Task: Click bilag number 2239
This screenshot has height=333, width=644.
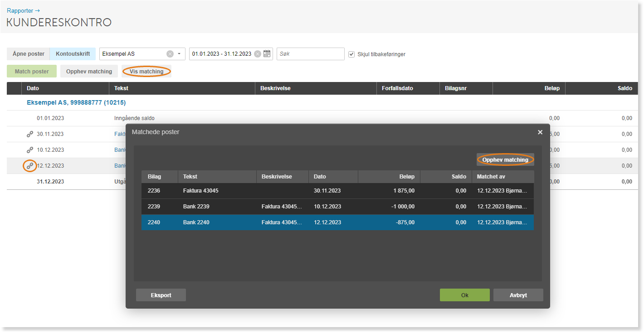Action: tap(154, 207)
